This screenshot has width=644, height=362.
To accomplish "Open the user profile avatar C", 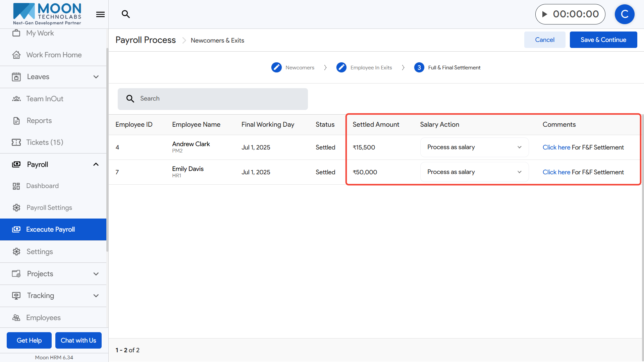I will [624, 14].
